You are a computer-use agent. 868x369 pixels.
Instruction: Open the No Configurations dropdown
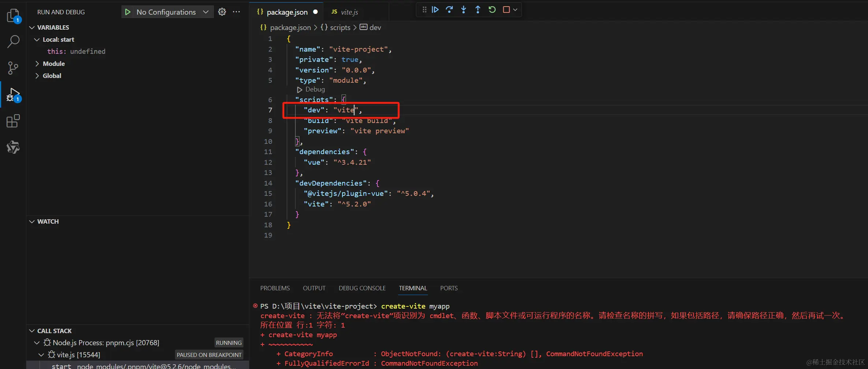pos(172,12)
